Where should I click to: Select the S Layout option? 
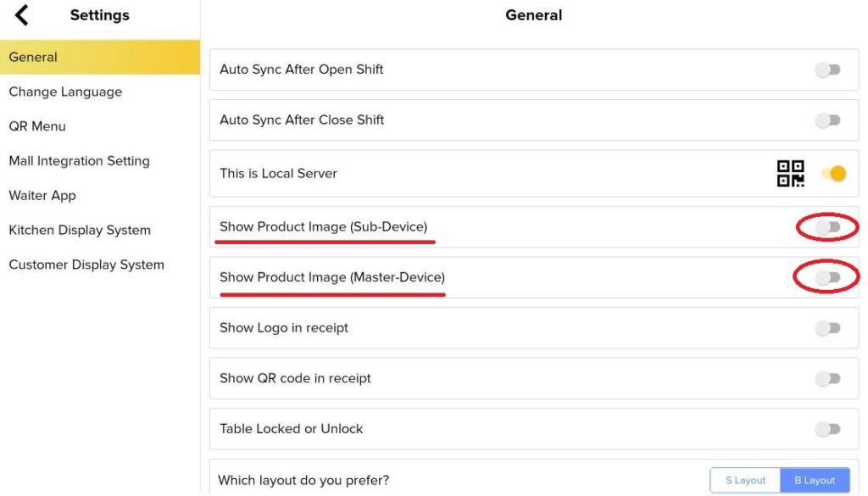[745, 481]
